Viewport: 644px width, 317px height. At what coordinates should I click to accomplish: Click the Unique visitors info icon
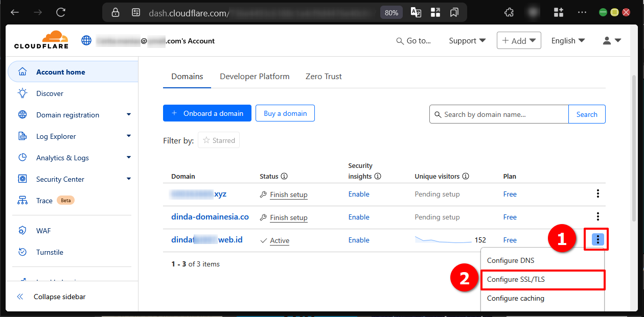coord(466,176)
